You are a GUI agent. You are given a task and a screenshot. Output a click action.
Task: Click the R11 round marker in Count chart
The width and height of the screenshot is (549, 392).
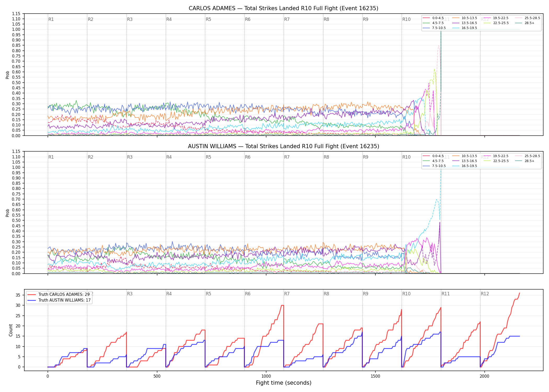pos(446,294)
